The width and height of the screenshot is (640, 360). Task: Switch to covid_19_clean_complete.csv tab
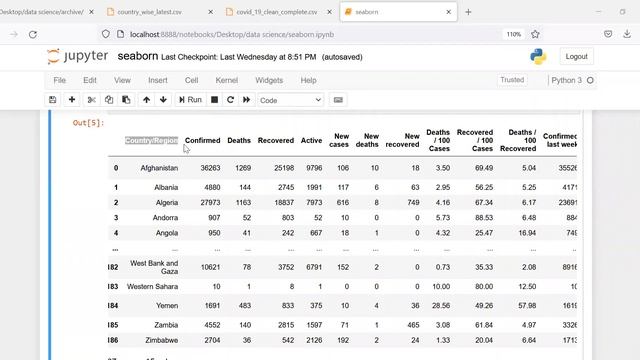278,12
